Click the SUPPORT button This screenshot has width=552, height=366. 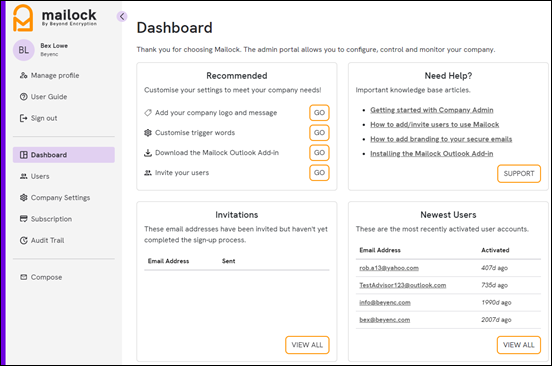(519, 173)
